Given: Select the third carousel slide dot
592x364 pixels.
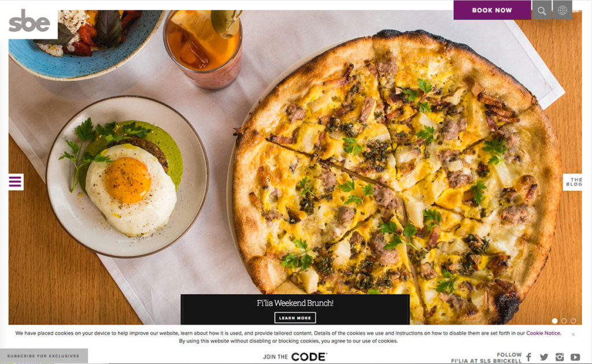Looking at the screenshot, I should pos(573,321).
